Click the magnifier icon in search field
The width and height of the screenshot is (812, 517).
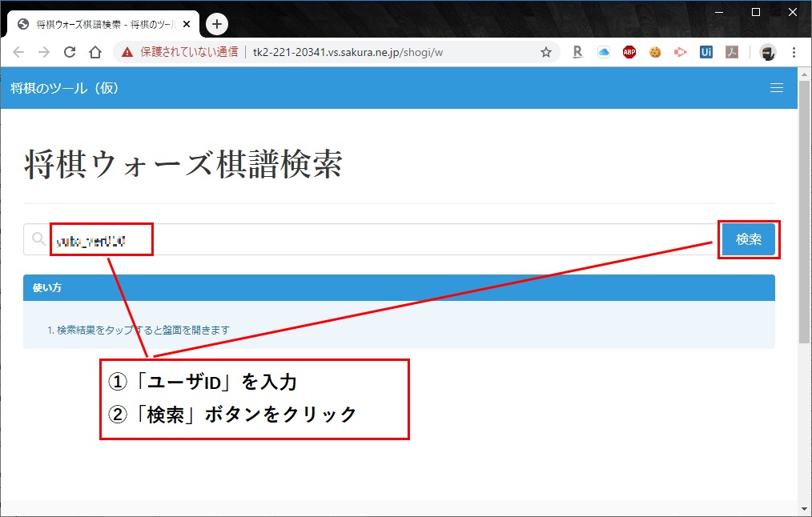38,238
